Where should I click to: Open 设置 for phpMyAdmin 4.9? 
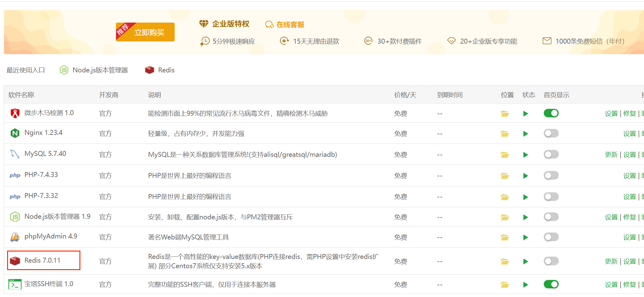tap(629, 237)
